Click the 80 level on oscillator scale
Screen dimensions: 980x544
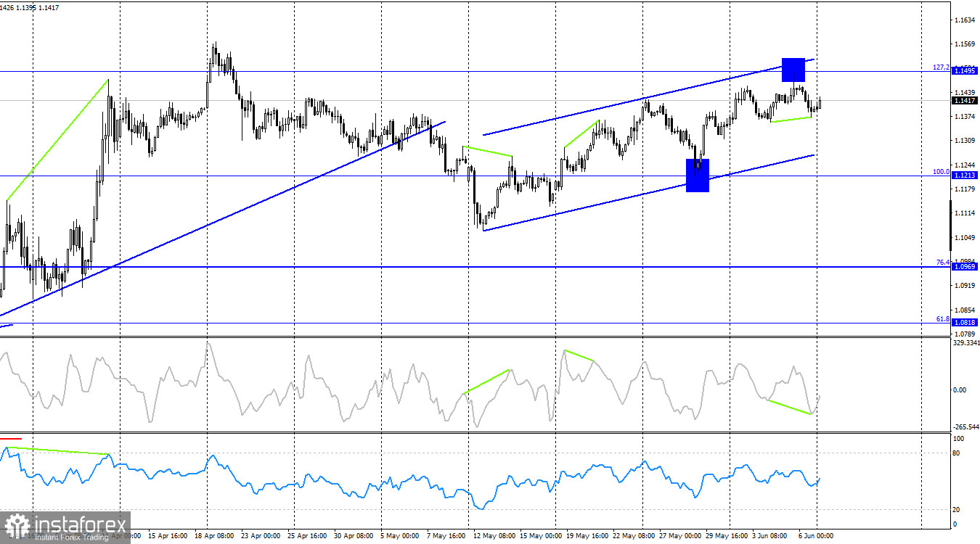pyautogui.click(x=957, y=453)
